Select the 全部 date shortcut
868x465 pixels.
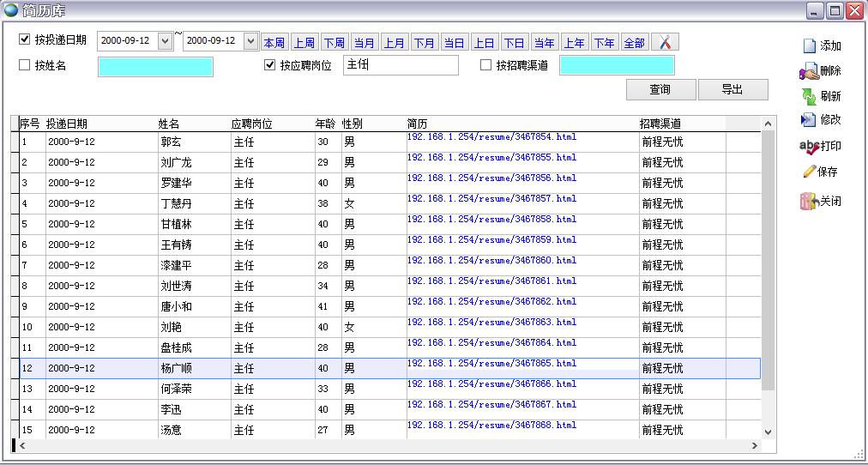point(634,43)
